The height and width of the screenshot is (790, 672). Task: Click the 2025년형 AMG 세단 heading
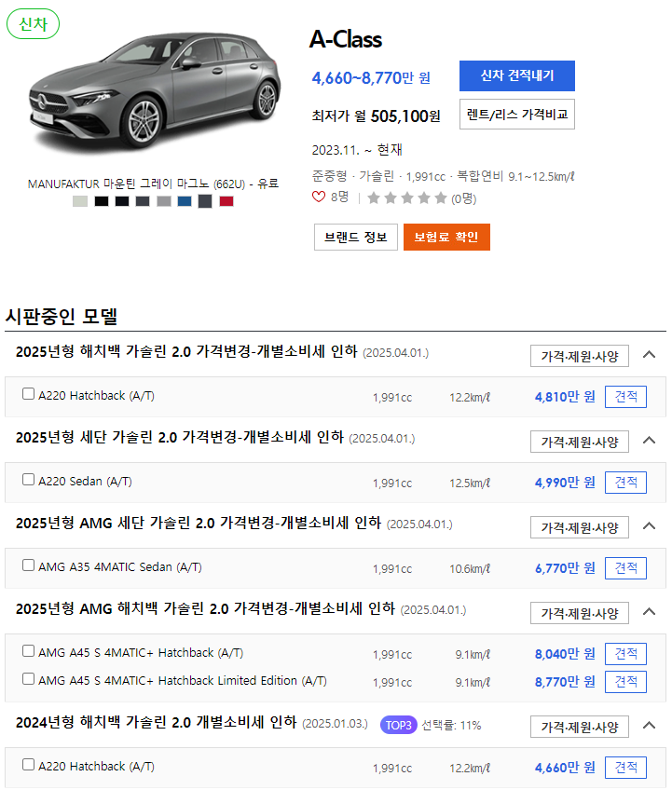pyautogui.click(x=199, y=523)
